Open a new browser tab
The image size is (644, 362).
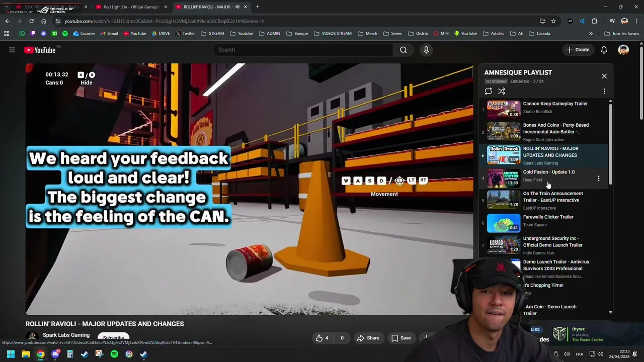[x=257, y=7]
